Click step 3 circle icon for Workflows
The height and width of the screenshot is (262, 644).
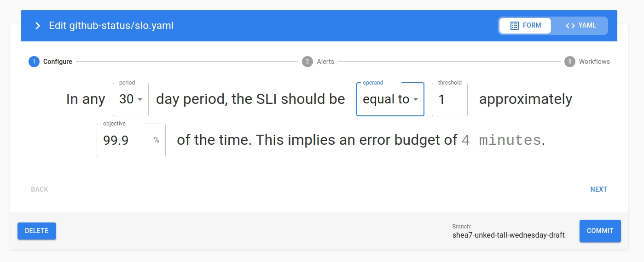click(570, 62)
